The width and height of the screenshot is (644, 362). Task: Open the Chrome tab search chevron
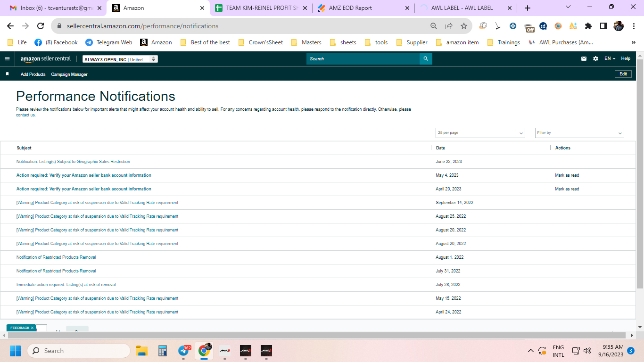pyautogui.click(x=568, y=7)
